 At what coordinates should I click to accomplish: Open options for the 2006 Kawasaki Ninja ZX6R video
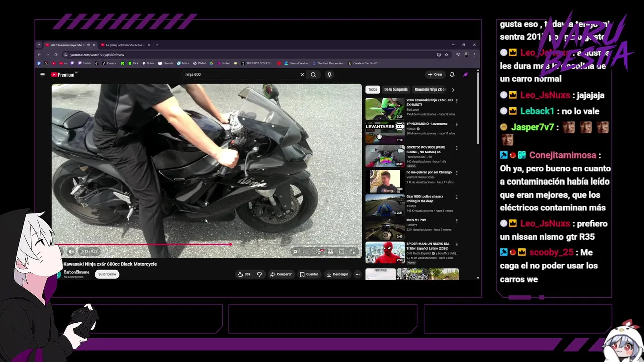(x=457, y=101)
